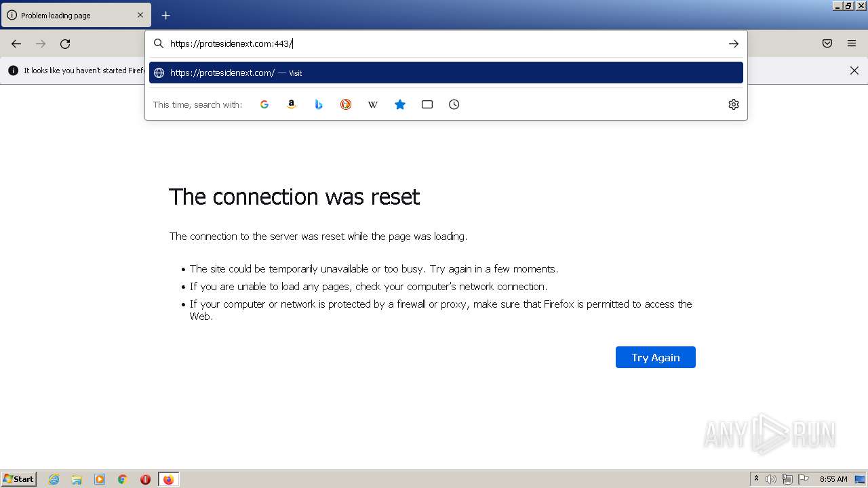Click text about firewall or proxy
Viewport: 868px width, 488px height.
pyautogui.click(x=441, y=310)
